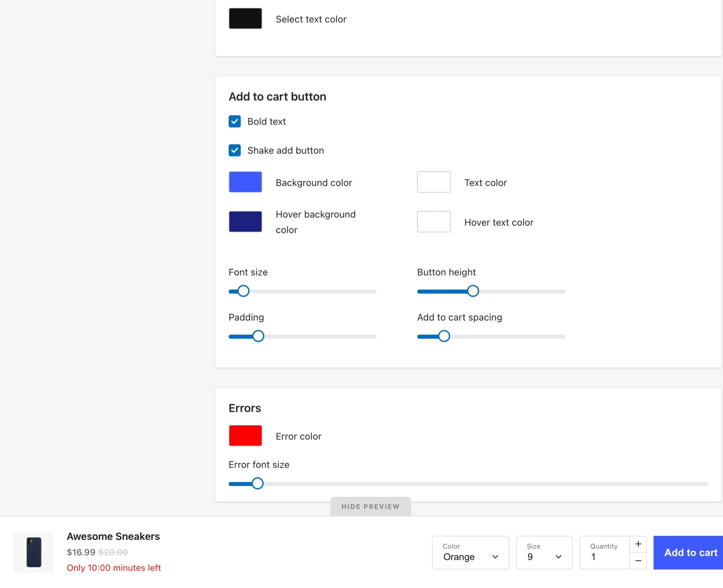Viewport: 723px width, 588px height.
Task: Expand the Size dropdown showing 9
Action: (544, 553)
